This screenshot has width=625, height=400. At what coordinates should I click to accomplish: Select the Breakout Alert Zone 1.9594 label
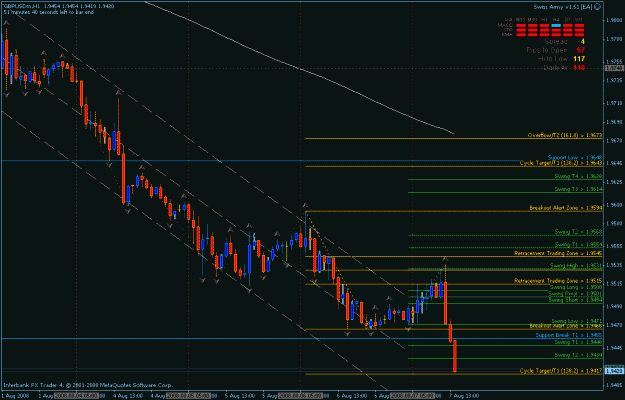click(x=566, y=208)
